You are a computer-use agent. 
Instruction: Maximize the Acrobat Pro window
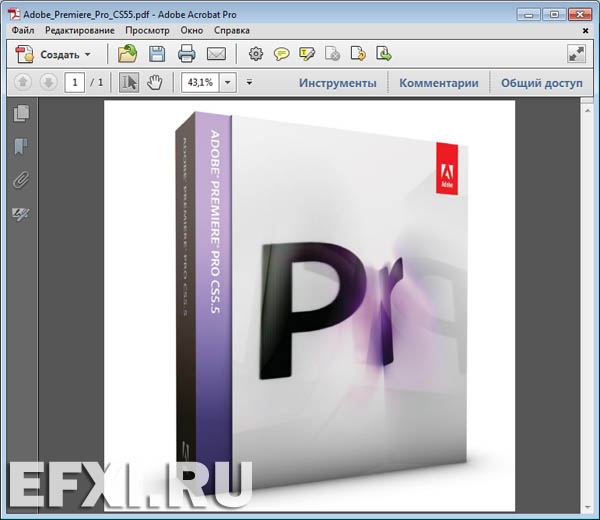554,15
